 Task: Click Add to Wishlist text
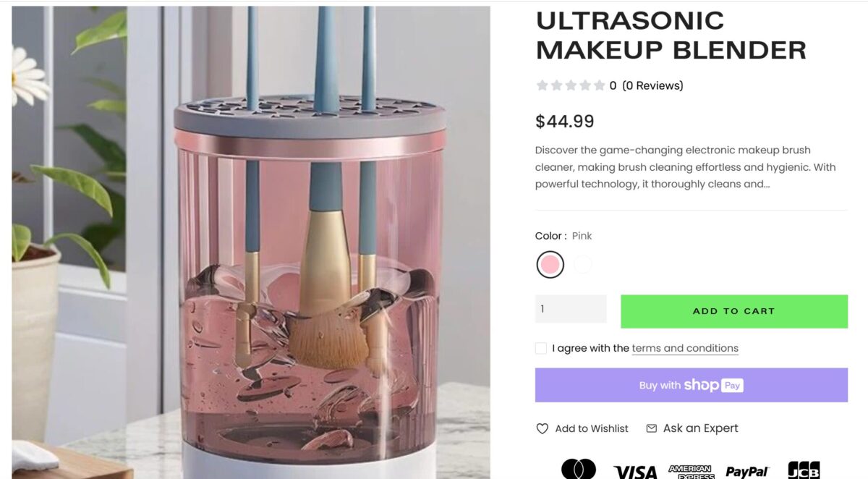pyautogui.click(x=590, y=428)
